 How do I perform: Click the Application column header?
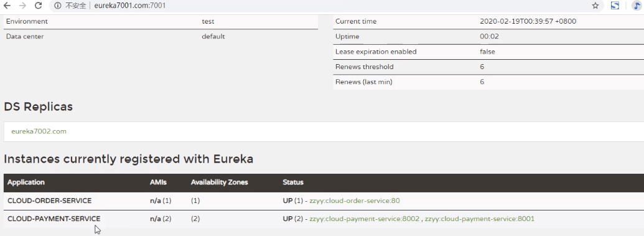click(26, 182)
